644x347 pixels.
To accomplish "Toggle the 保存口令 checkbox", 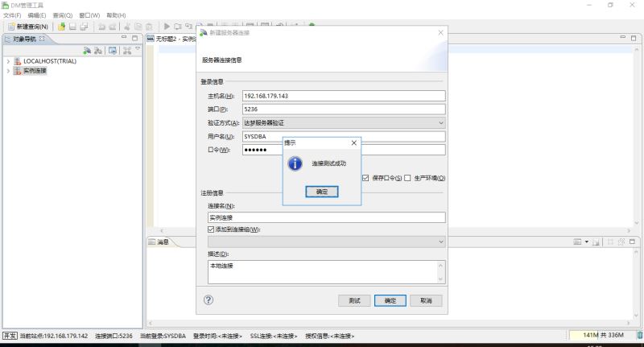I will 365,178.
